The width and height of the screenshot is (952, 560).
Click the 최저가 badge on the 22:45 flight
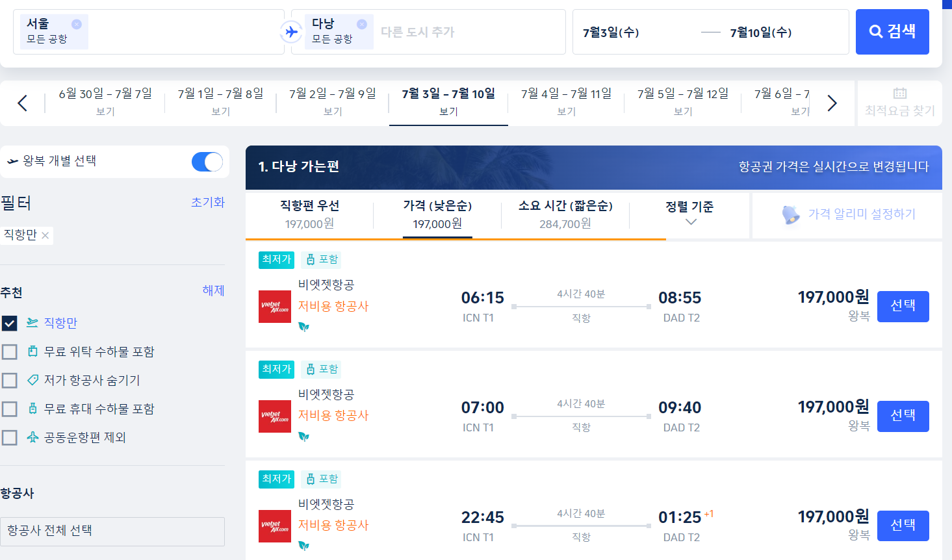tap(276, 479)
